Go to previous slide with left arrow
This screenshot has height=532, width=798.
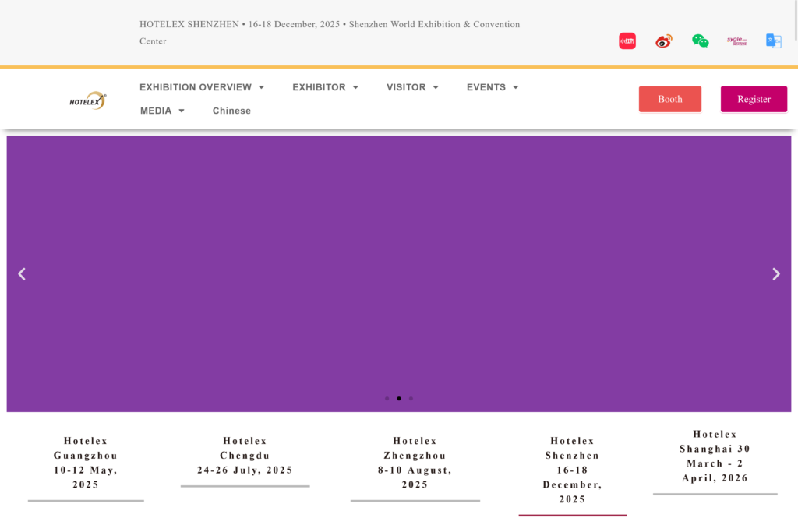click(x=22, y=274)
